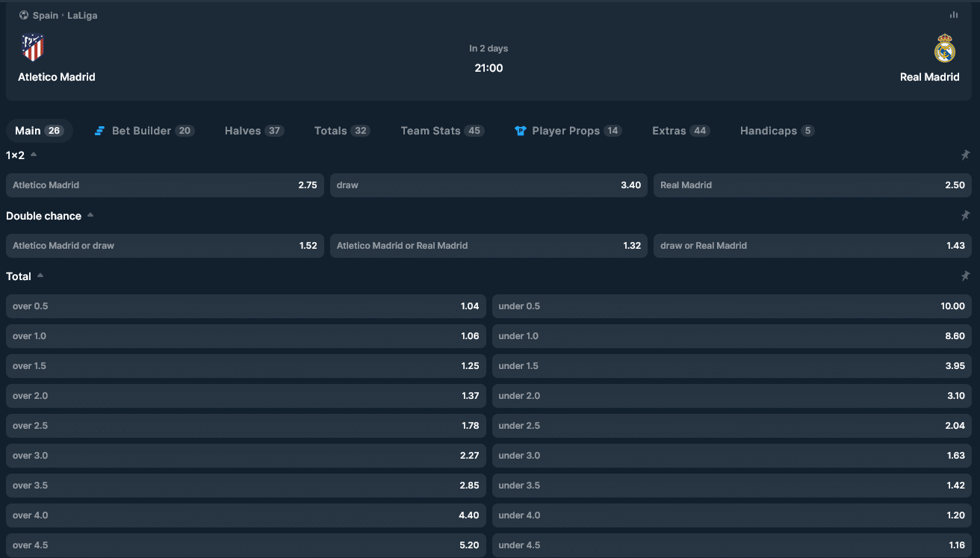The width and height of the screenshot is (980, 558).
Task: Bet on Real Madrid at 2.50
Action: (x=813, y=185)
